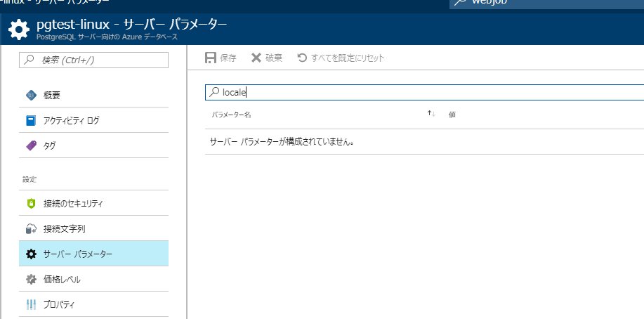Open the 価格レベル menu entry
Image resolution: width=644 pixels, height=319 pixels.
coord(62,279)
